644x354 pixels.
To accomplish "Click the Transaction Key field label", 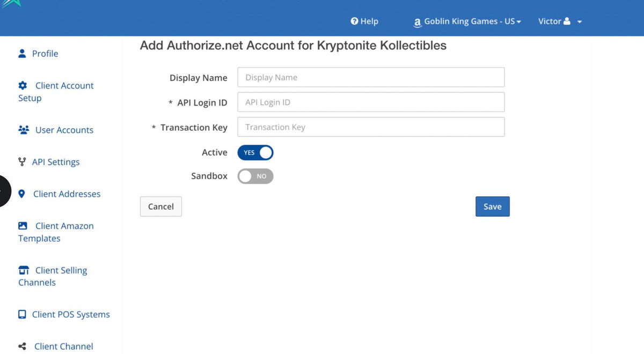I will (x=194, y=128).
